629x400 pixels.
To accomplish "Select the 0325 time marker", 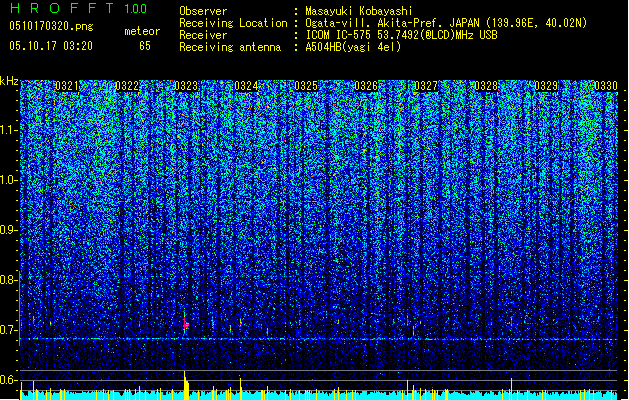I will pyautogui.click(x=306, y=86).
